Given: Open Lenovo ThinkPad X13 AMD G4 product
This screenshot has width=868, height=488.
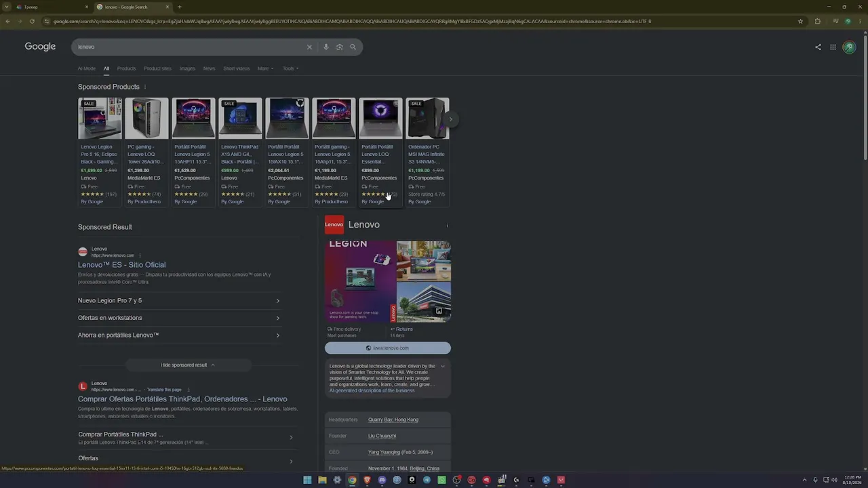Looking at the screenshot, I should click(x=239, y=151).
